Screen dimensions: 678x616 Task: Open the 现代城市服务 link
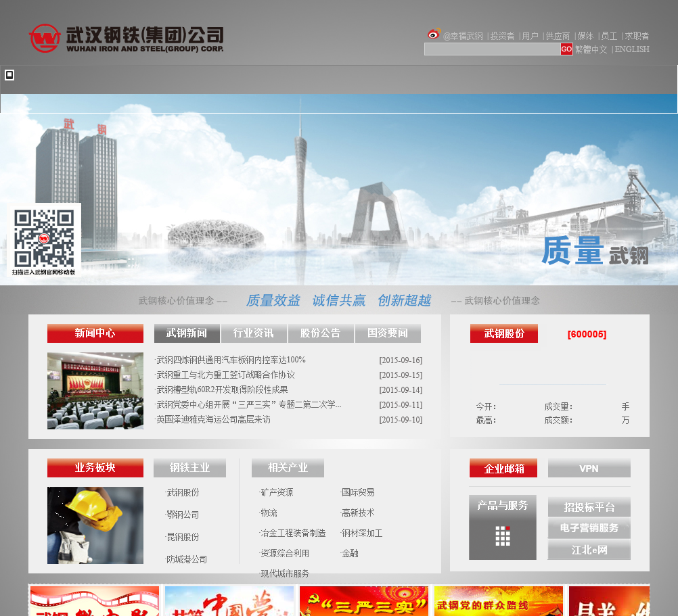click(285, 573)
